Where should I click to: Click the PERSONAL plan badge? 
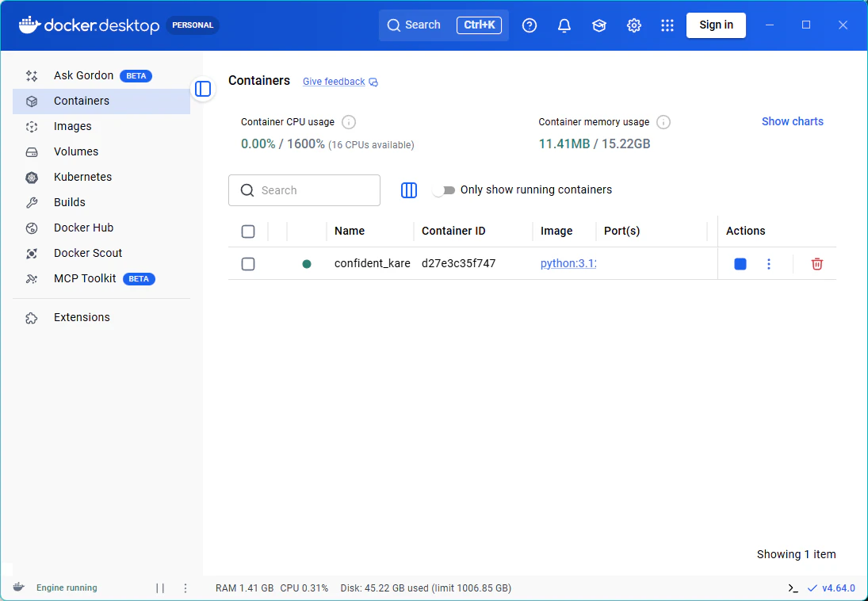(193, 25)
